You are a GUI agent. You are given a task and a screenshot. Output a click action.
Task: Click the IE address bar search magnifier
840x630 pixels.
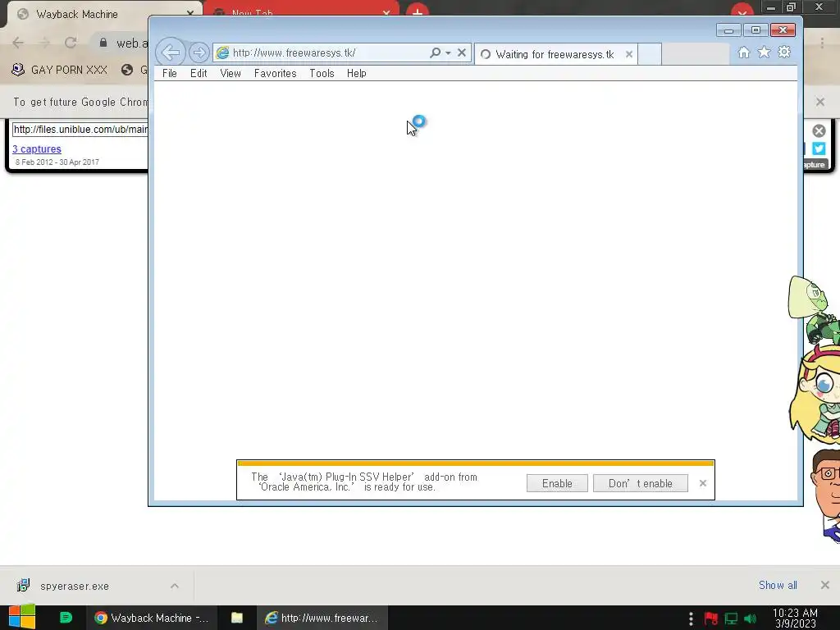coord(435,52)
